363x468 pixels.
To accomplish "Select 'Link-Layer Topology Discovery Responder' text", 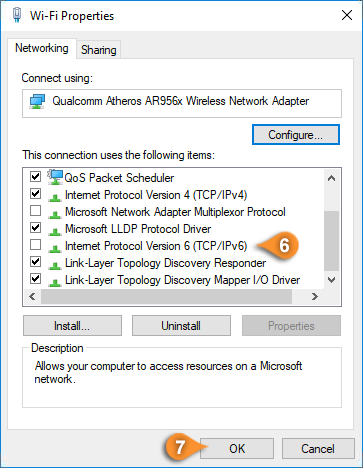I will [x=165, y=263].
